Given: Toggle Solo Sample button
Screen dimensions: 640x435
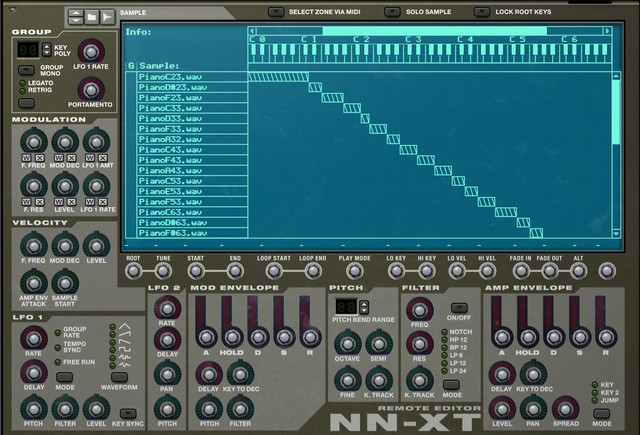Looking at the screenshot, I should [x=392, y=12].
